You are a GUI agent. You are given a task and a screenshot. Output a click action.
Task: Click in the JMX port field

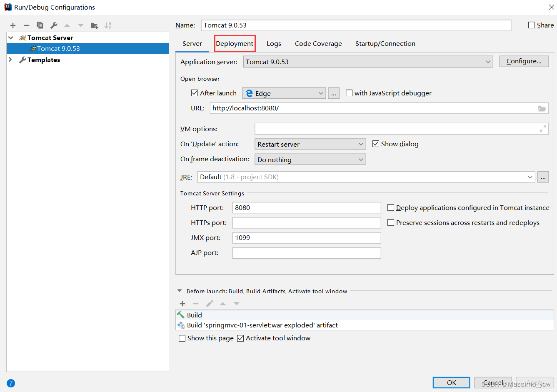[x=307, y=237]
